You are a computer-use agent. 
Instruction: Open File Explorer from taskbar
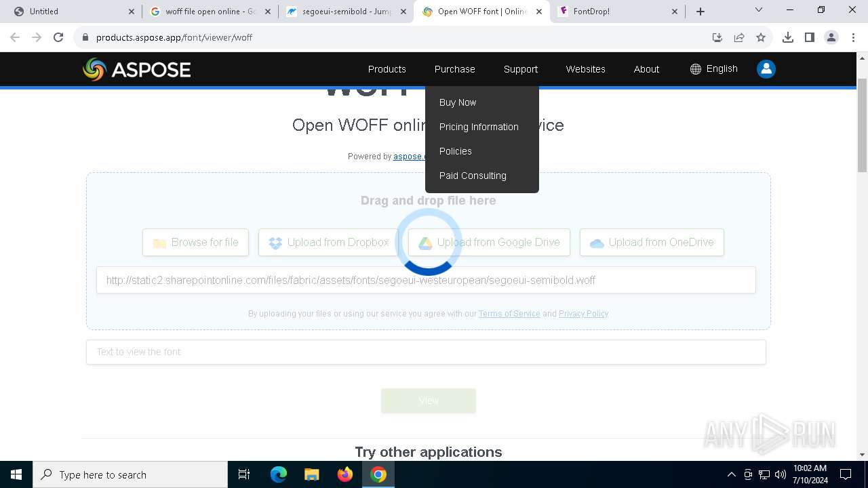(311, 474)
